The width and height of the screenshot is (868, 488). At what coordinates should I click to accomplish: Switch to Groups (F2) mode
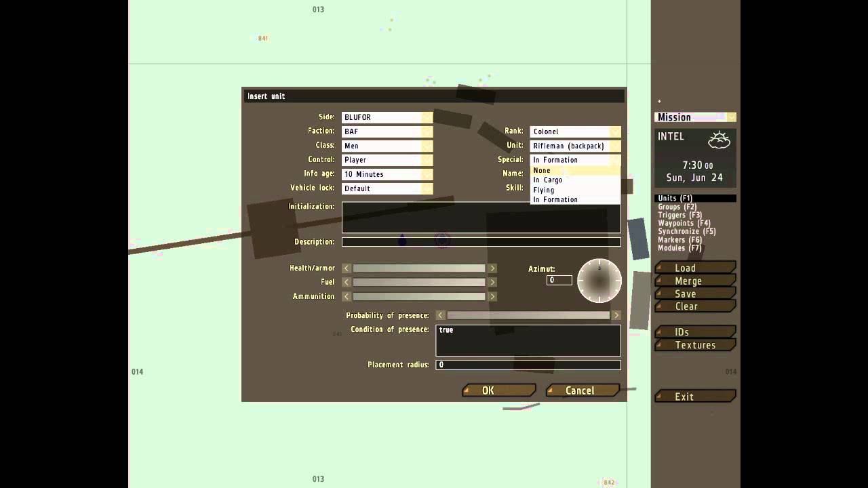677,207
